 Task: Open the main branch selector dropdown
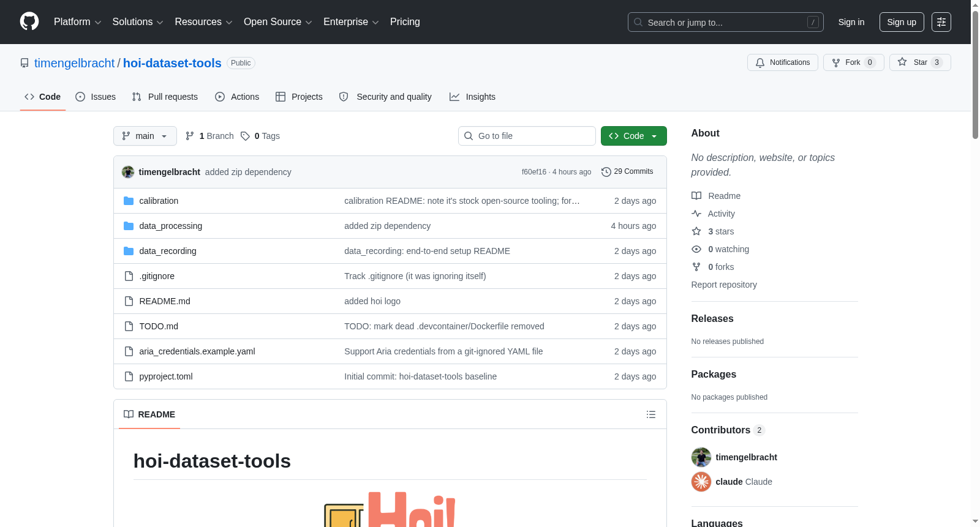145,136
